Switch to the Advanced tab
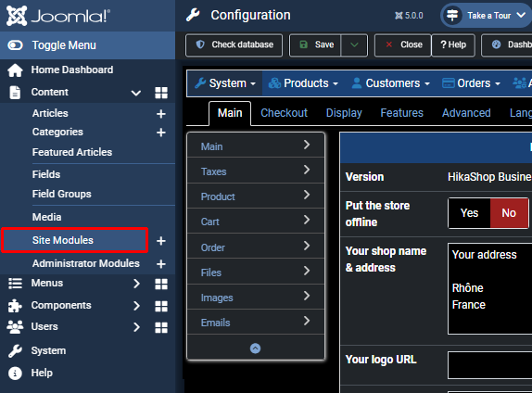This screenshot has width=532, height=393. pyautogui.click(x=466, y=113)
